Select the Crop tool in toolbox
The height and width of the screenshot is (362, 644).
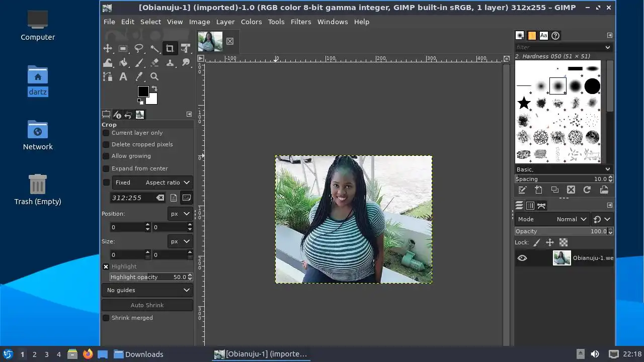pos(170,48)
